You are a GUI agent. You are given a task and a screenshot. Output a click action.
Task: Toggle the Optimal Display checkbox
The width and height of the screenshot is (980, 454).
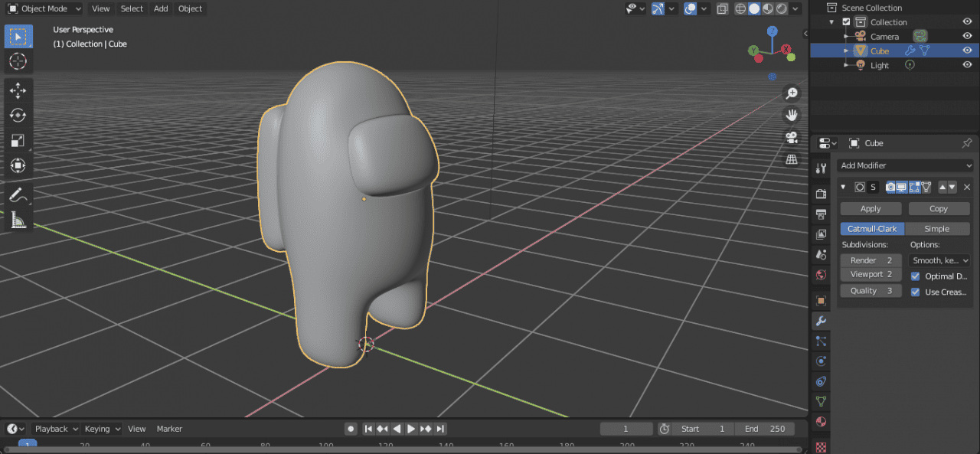point(916,276)
